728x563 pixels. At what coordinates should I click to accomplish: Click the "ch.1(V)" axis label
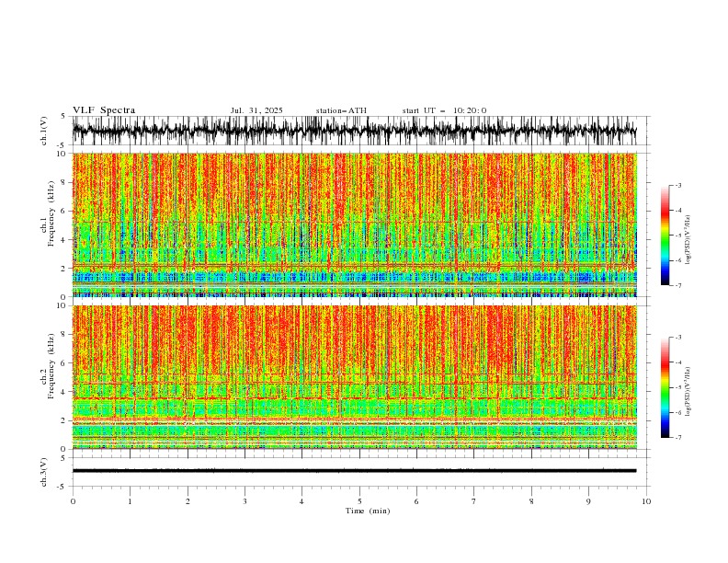point(44,131)
